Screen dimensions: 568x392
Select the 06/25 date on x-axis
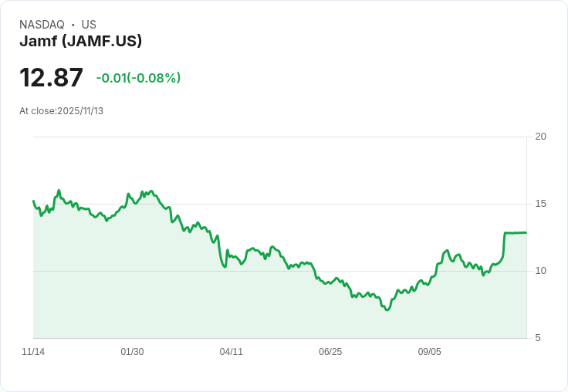coord(330,352)
